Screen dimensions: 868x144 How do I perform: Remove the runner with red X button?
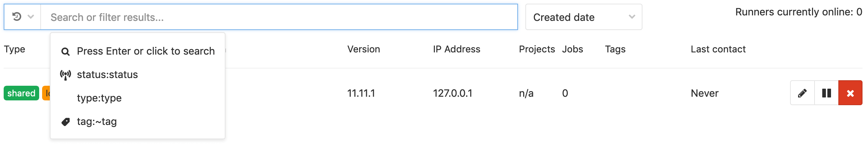coord(850,93)
